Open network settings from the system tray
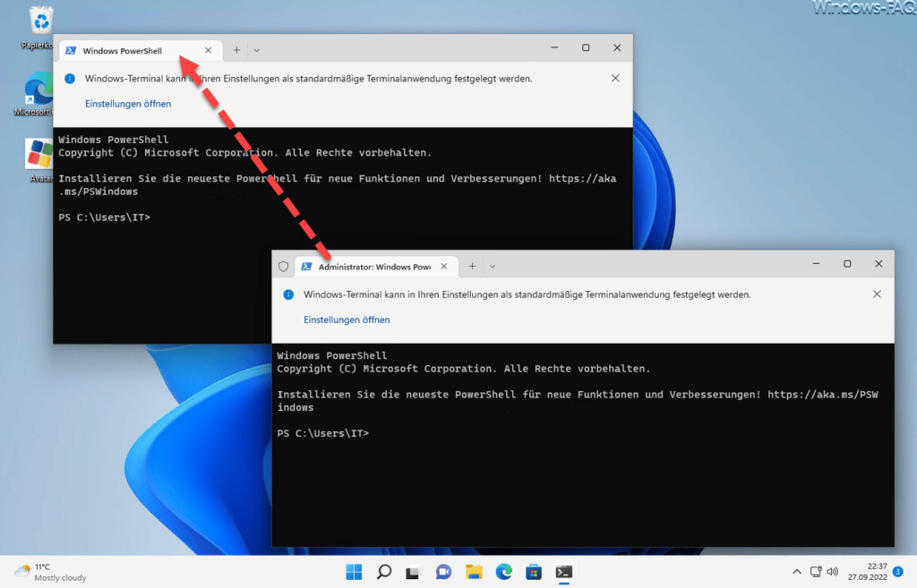This screenshot has height=588, width=917. [x=816, y=572]
